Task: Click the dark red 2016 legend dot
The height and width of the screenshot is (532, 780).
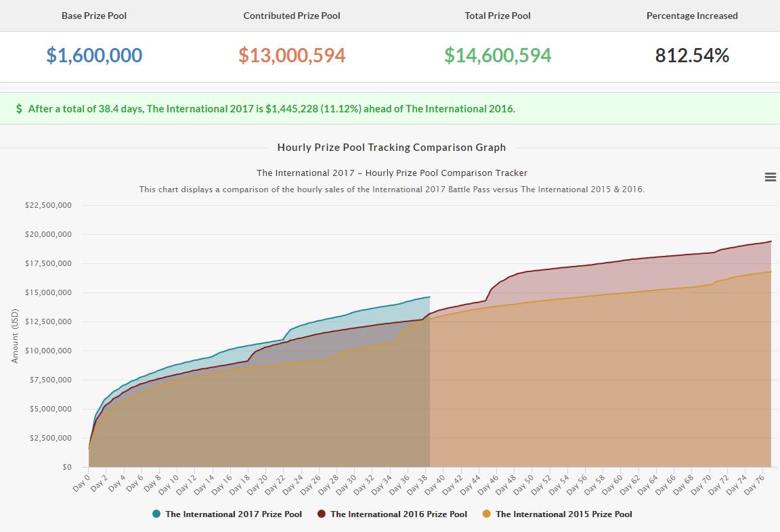Action: point(322,514)
